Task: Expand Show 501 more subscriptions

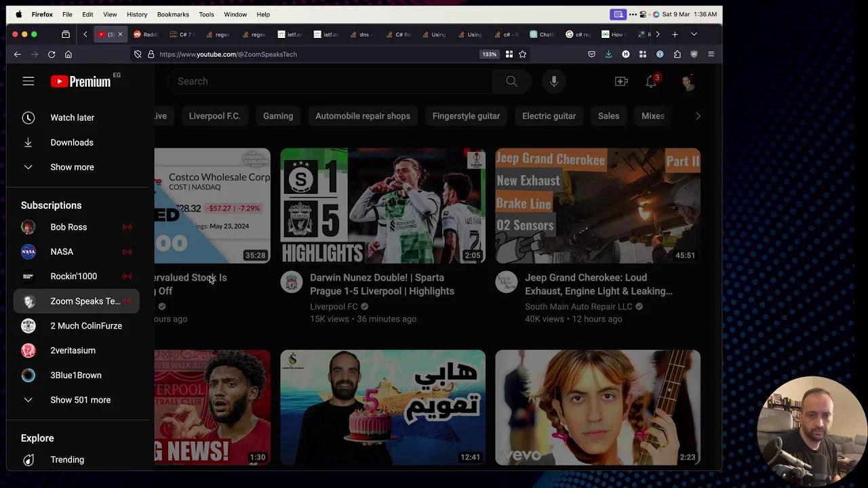Action: (80, 400)
